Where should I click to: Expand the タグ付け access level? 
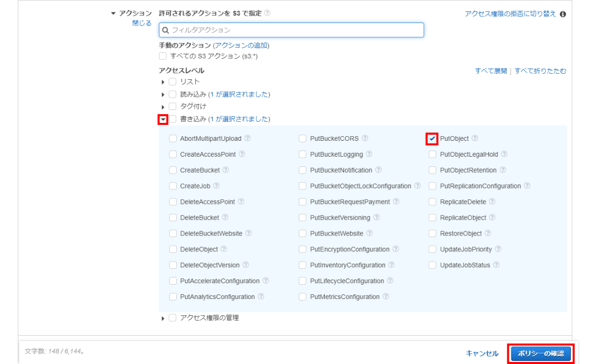tap(163, 107)
